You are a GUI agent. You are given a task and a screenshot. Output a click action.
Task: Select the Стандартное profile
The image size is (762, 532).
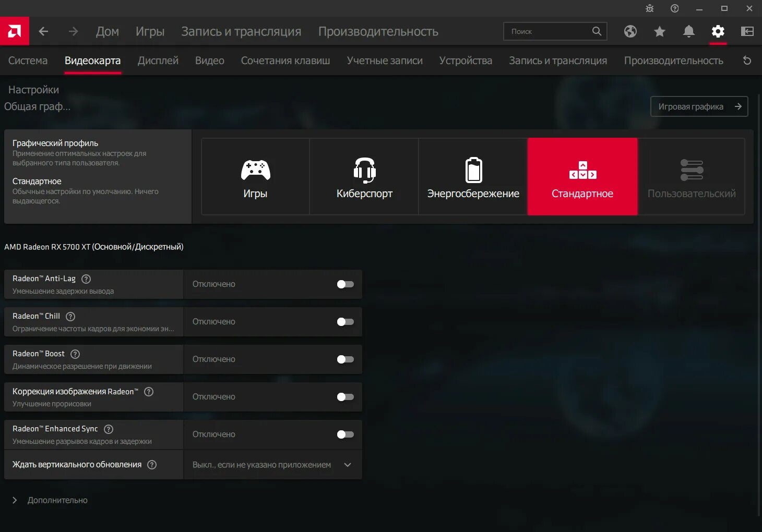tap(582, 176)
